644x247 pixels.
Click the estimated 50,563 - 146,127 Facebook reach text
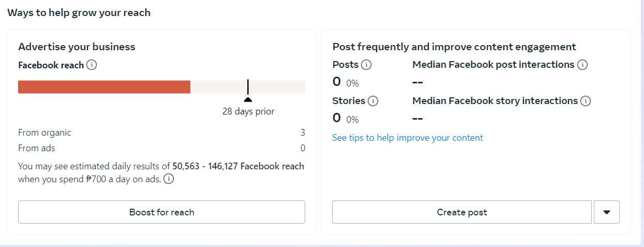[238, 166]
